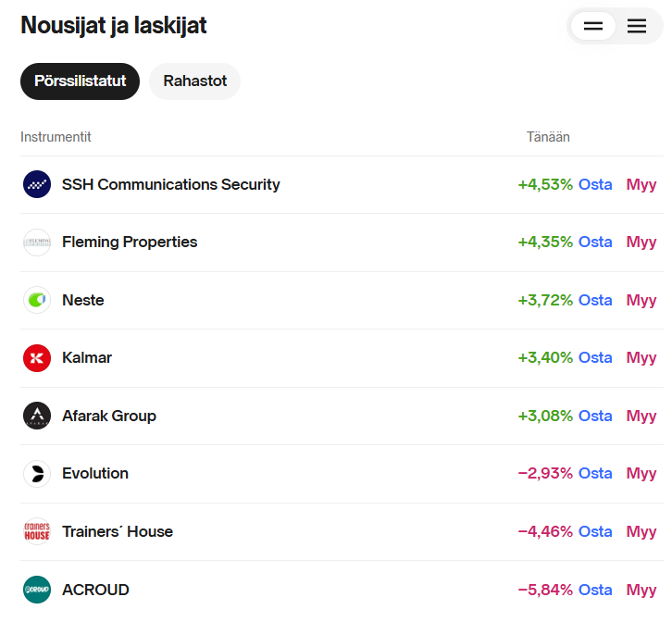Open the Trainers' House instrument name
Screen dimensions: 672x622
point(118,531)
